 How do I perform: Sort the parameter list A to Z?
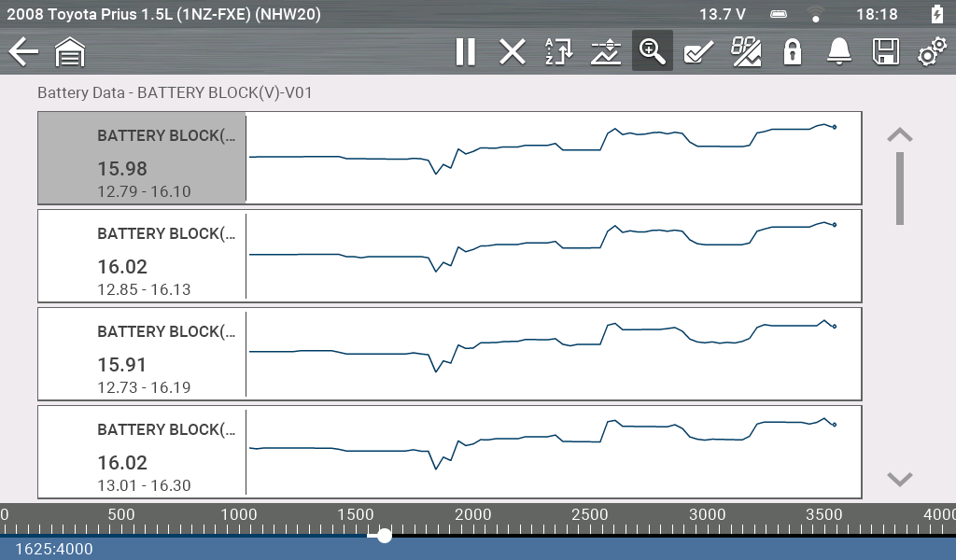[558, 51]
